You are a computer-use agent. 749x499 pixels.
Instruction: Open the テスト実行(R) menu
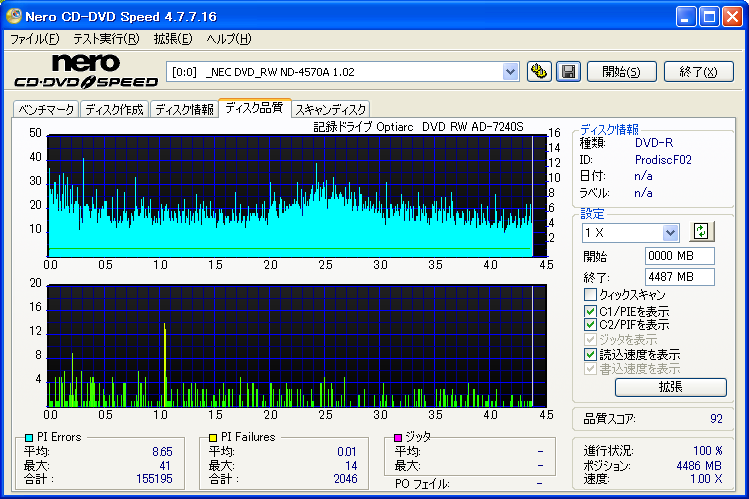pyautogui.click(x=106, y=39)
